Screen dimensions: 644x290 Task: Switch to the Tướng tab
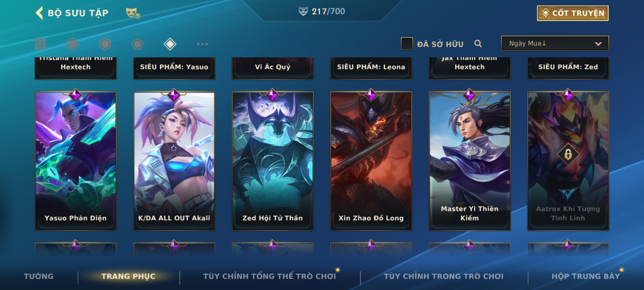pyautogui.click(x=39, y=276)
